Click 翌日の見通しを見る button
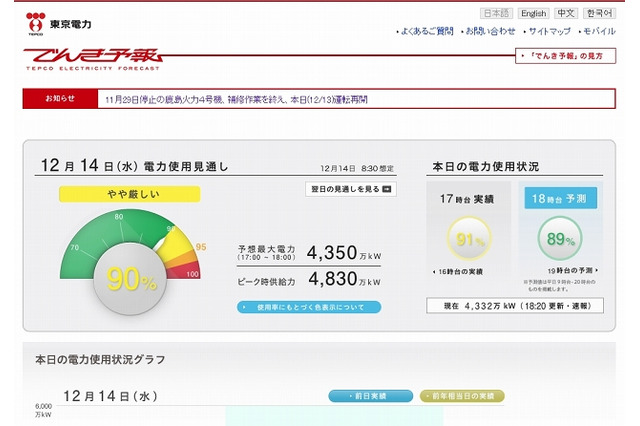Screen dimensions: 640x426 (x=351, y=189)
